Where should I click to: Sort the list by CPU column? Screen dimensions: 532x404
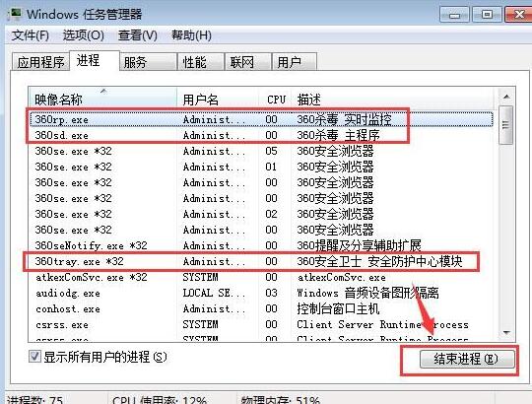pos(276,100)
